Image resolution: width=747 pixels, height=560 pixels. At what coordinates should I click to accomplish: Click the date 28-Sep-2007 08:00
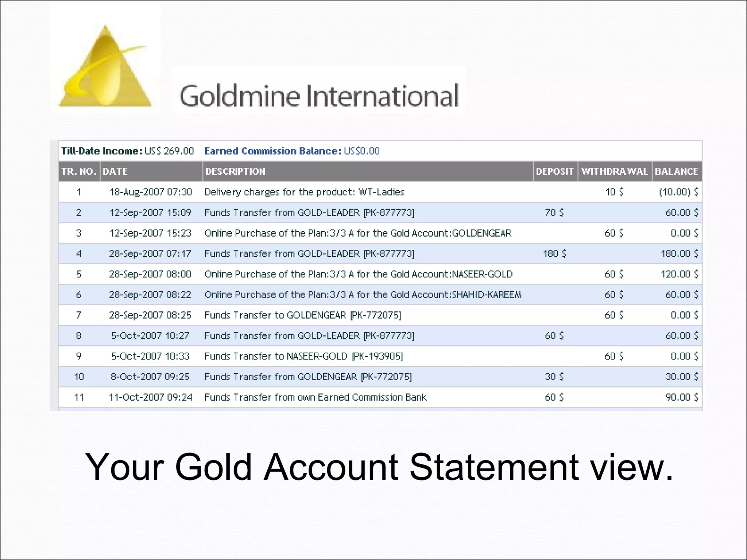150,274
